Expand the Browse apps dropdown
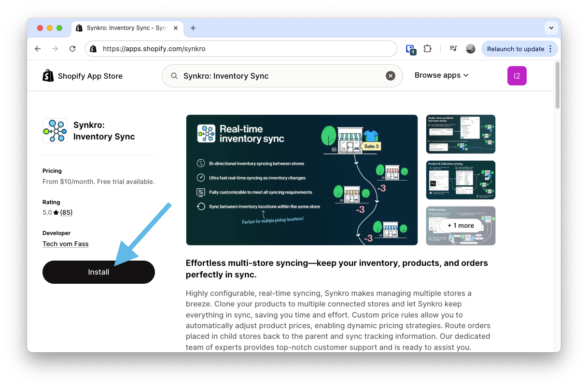The width and height of the screenshot is (588, 388). pyautogui.click(x=442, y=75)
